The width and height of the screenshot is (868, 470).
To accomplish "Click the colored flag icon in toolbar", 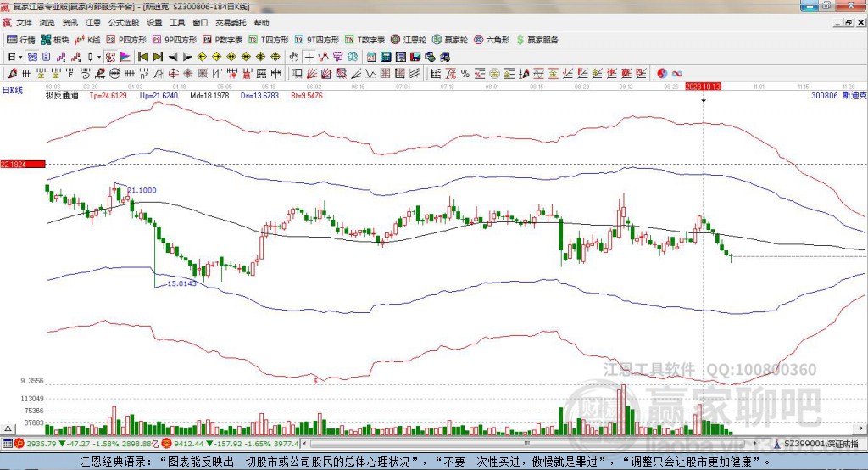I will (x=125, y=57).
